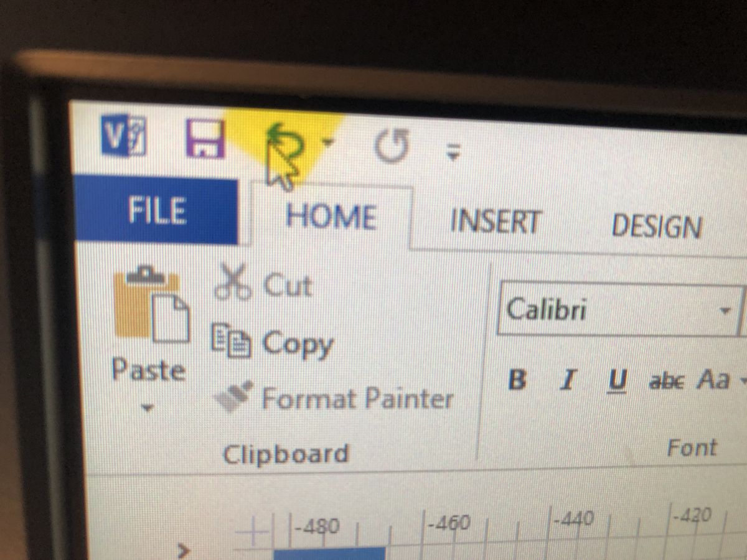Cut the selection with scissors icon

[261, 284]
